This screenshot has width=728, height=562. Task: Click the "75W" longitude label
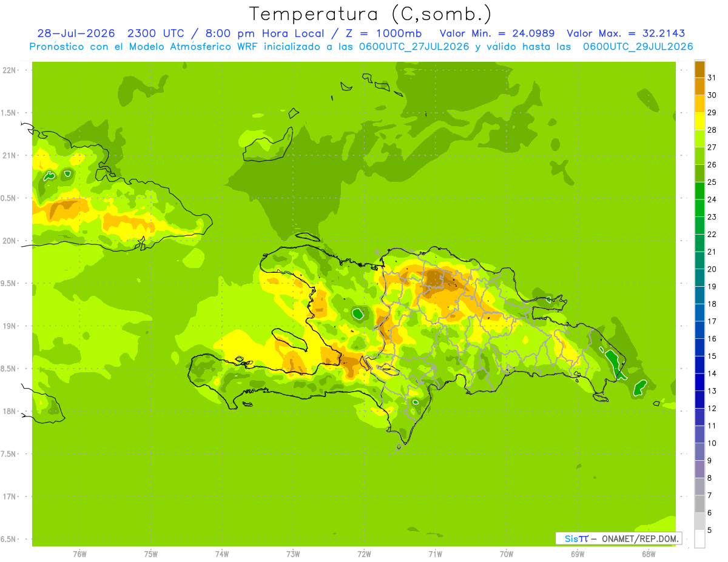(151, 554)
